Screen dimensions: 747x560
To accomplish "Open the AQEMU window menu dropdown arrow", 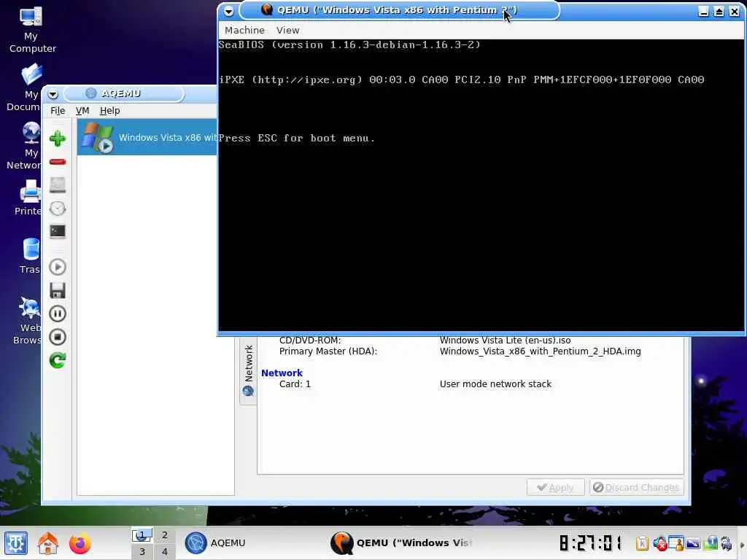I will (53, 94).
